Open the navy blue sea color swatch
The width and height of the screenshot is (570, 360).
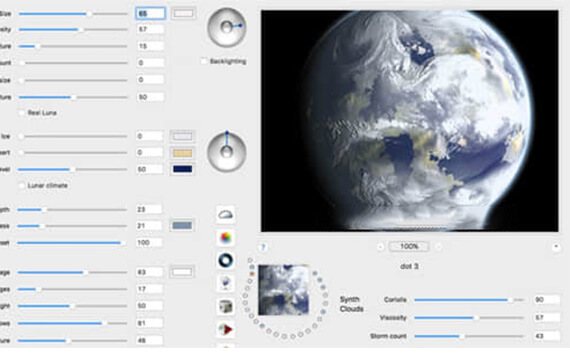coord(182,169)
